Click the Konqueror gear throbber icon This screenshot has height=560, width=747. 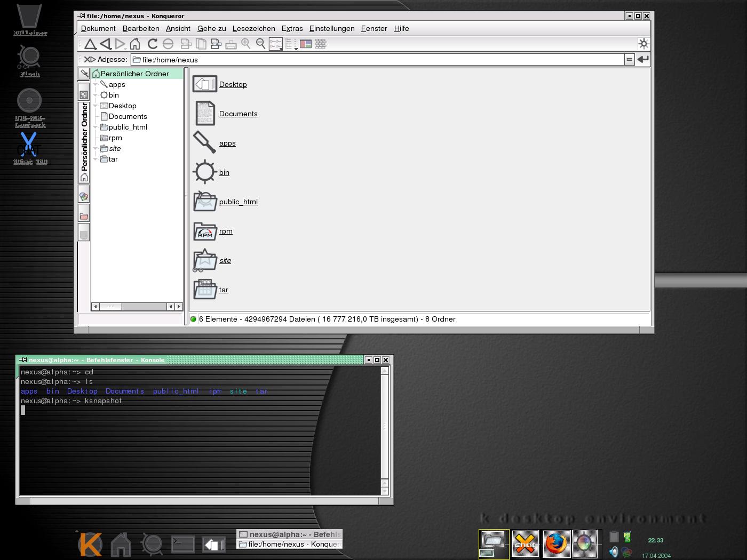643,44
